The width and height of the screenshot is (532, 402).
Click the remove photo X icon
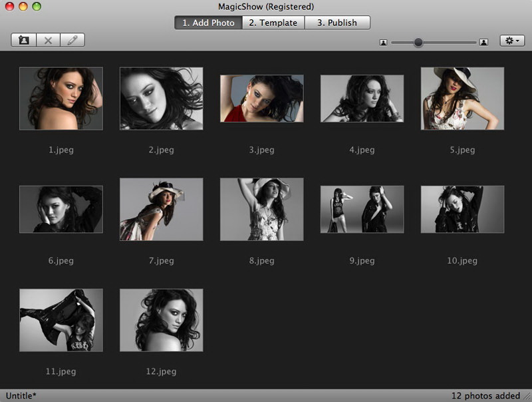48,41
